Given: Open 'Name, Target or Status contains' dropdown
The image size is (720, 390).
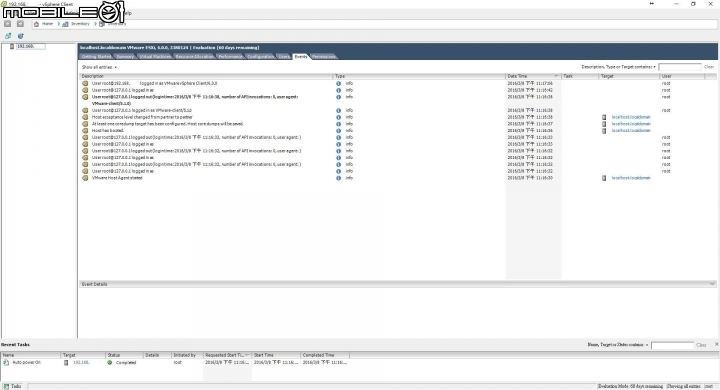Looking at the screenshot, I should [x=618, y=345].
